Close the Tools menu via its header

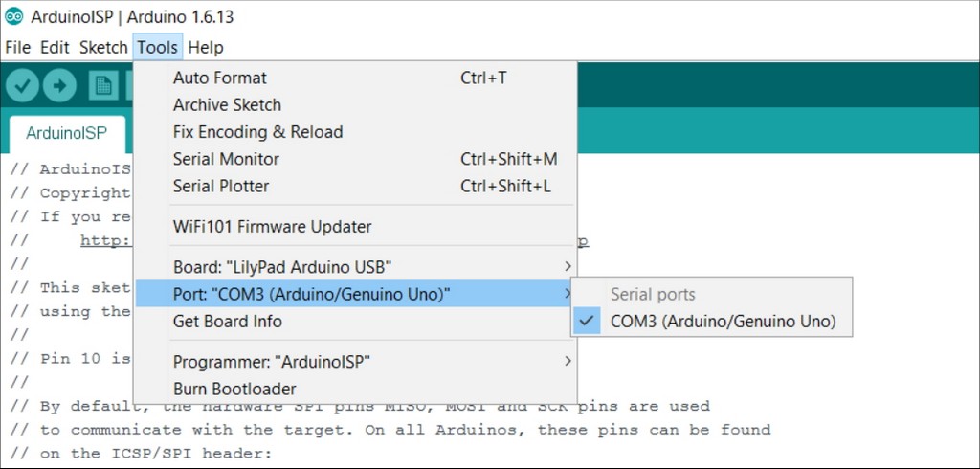[158, 48]
